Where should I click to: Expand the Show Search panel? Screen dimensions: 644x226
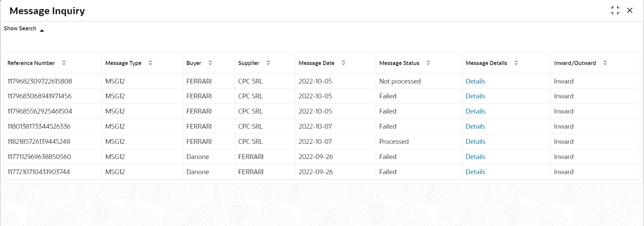point(24,29)
